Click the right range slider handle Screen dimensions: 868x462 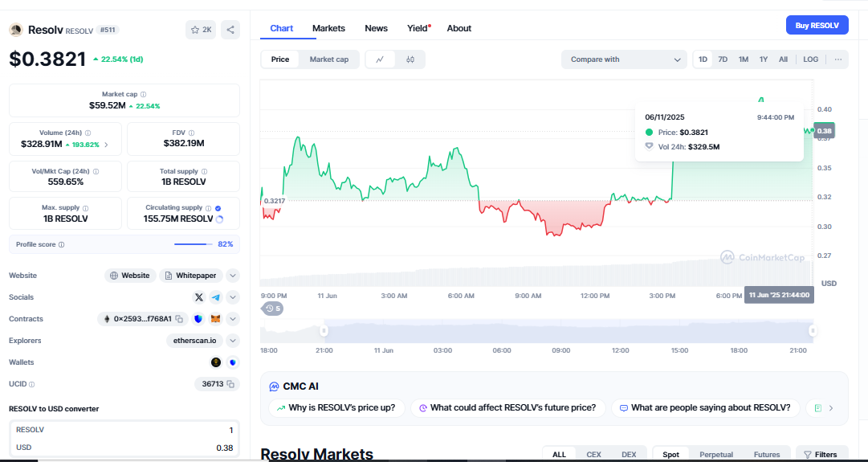813,331
